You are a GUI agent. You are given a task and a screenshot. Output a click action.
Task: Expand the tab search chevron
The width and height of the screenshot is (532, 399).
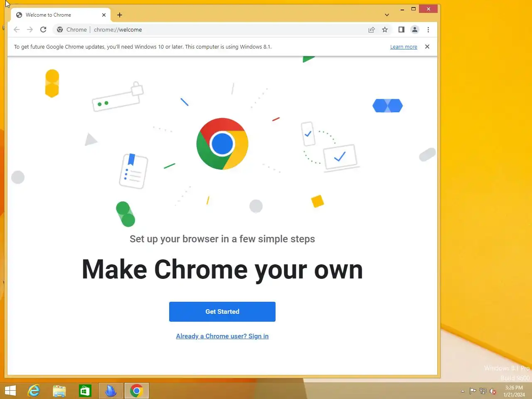tap(387, 15)
